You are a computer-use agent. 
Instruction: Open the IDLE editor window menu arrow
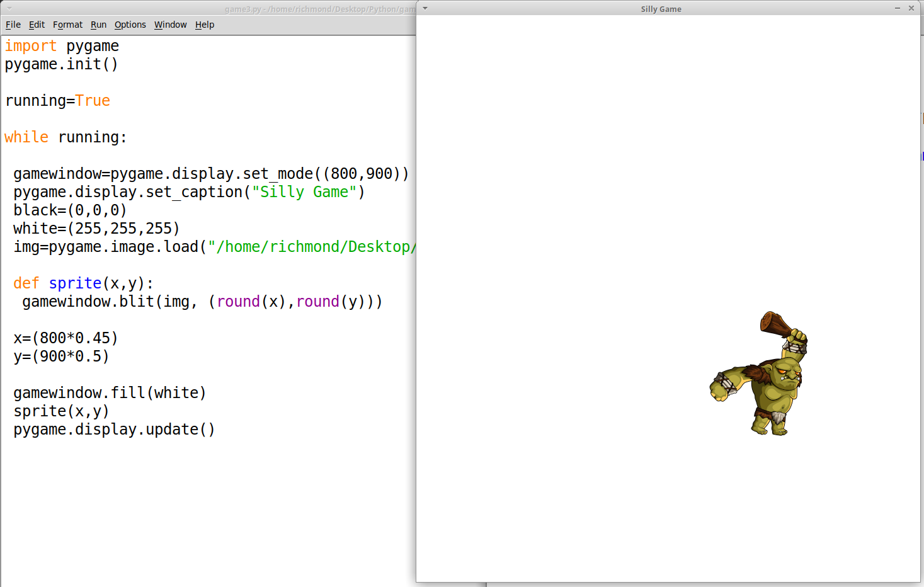point(9,8)
